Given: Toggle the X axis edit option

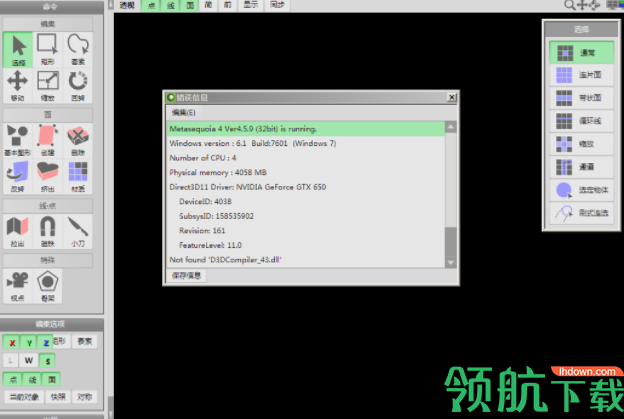Looking at the screenshot, I should tap(12, 342).
